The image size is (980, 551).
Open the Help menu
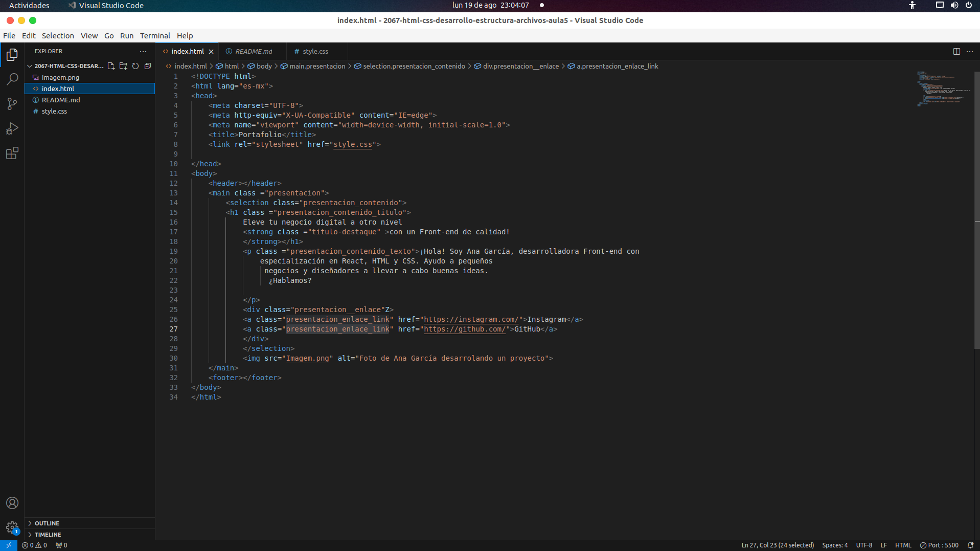point(185,36)
